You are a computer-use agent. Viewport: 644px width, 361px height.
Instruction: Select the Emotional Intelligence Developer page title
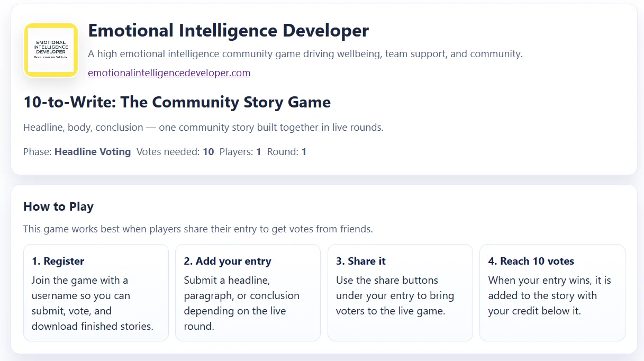click(x=228, y=30)
